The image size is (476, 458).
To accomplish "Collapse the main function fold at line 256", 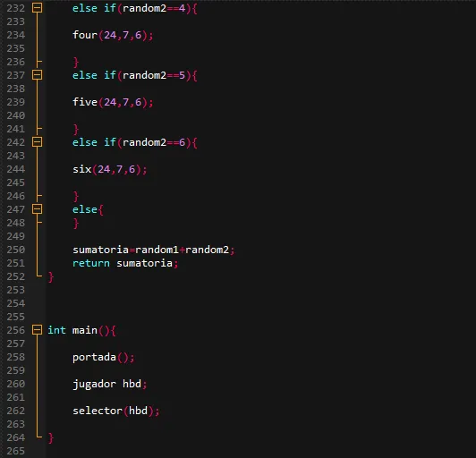I will coord(37,329).
